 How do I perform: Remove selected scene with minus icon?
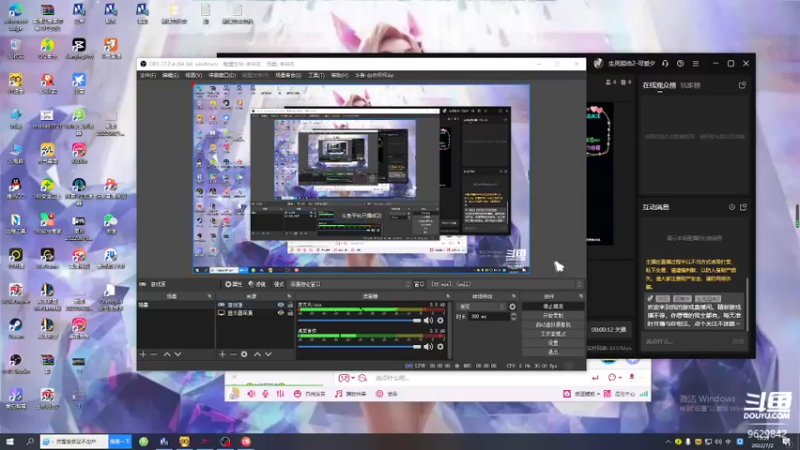[154, 354]
